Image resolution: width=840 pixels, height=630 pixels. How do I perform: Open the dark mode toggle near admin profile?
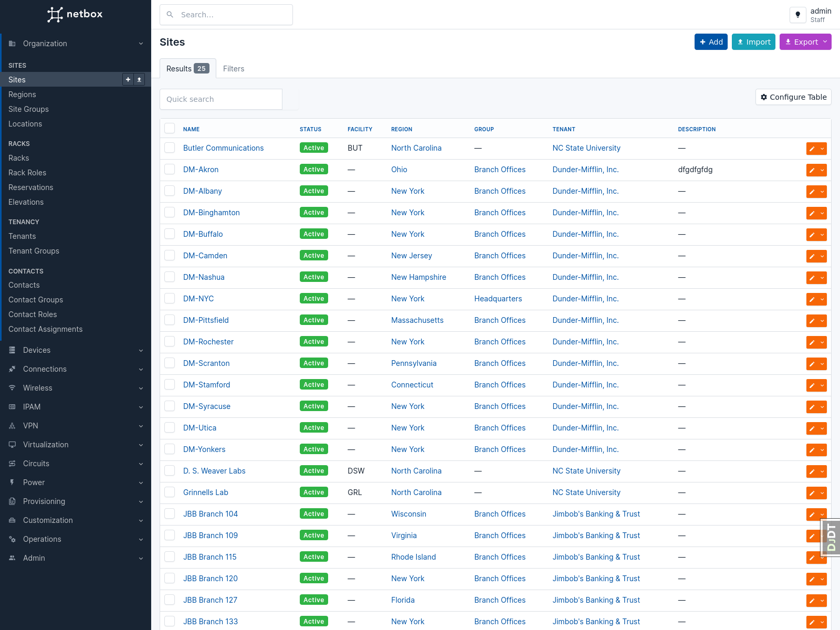[x=797, y=15]
